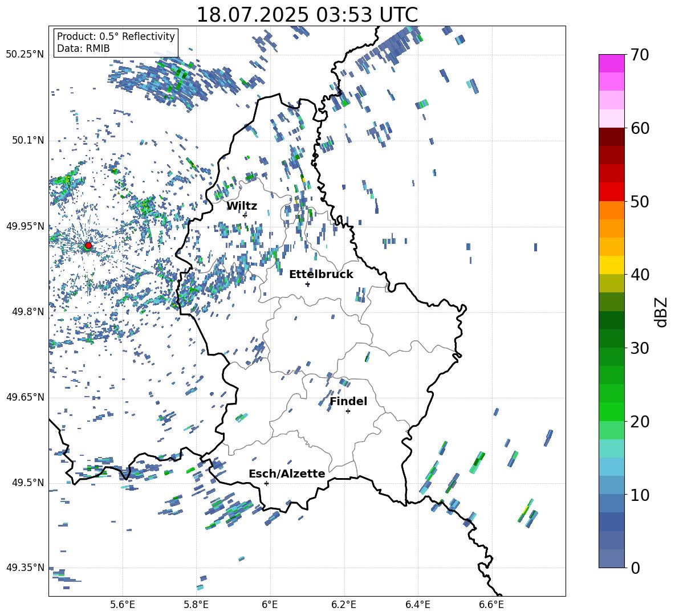675x616 pixels.
Task: Click the Ettelbruck station cross marker
Action: point(307,284)
